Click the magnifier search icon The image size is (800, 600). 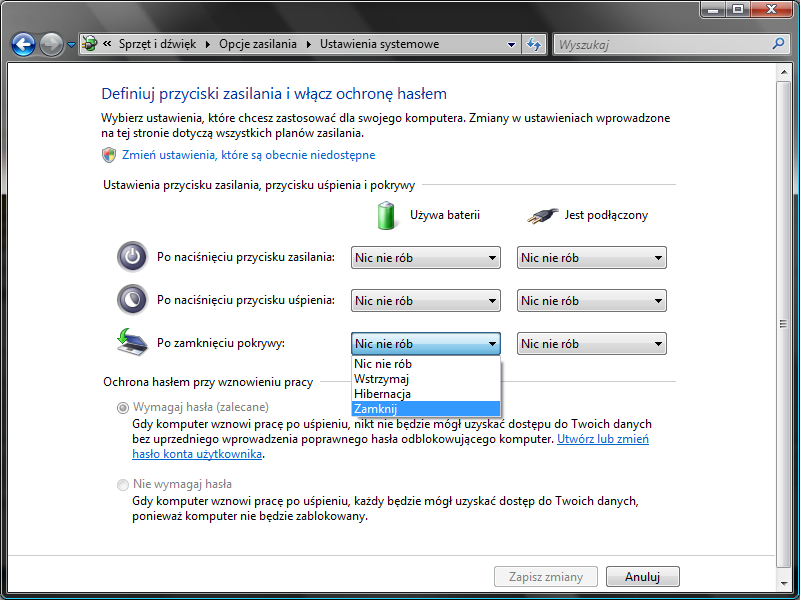[x=778, y=44]
